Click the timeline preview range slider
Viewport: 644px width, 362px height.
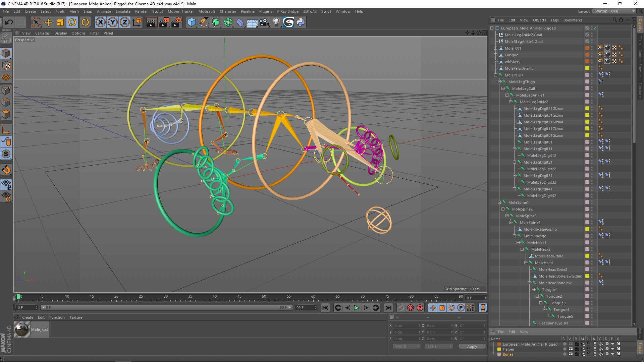pyautogui.click(x=166, y=307)
